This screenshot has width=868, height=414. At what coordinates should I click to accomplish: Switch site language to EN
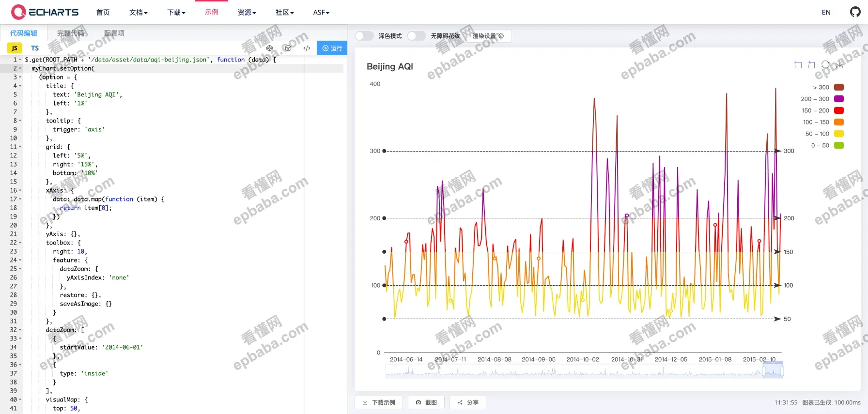pyautogui.click(x=826, y=12)
